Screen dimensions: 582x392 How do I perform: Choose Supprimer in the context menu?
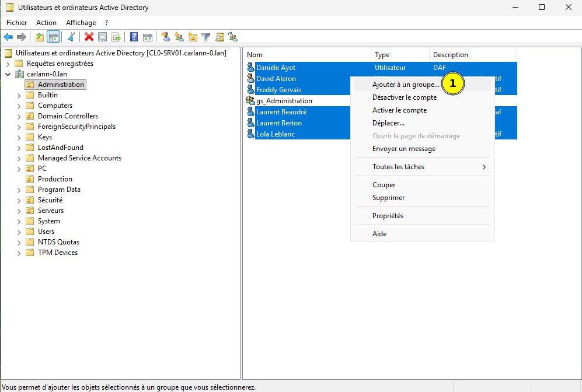[423, 198]
